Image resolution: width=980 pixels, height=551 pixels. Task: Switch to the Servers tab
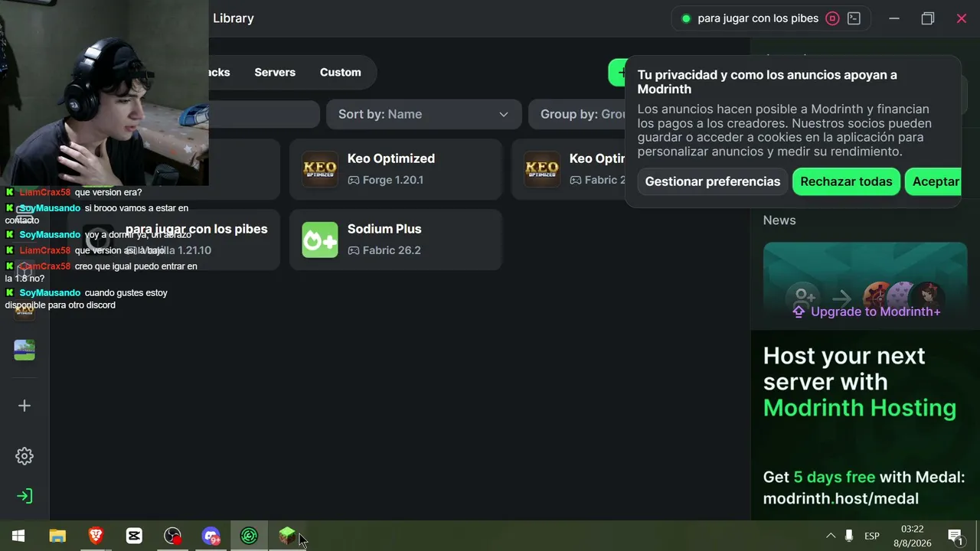(x=275, y=72)
